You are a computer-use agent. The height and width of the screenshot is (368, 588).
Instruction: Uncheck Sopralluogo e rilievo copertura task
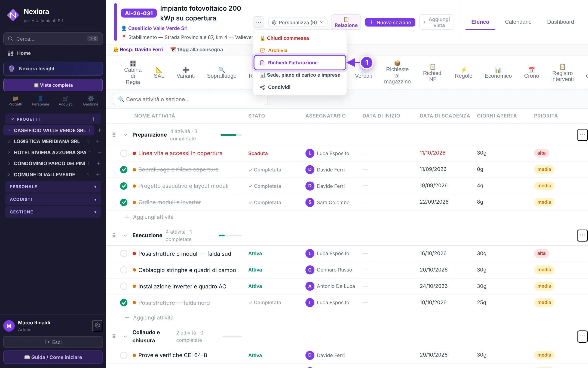click(124, 170)
